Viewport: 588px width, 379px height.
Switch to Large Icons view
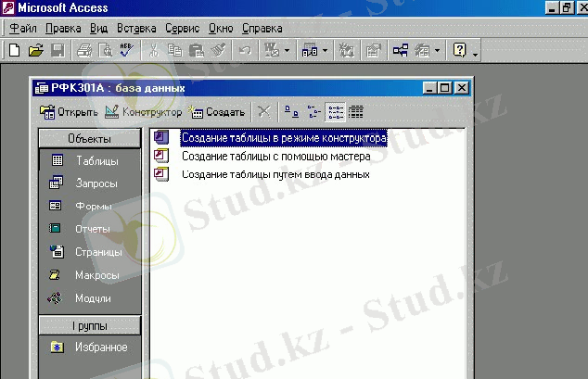291,111
